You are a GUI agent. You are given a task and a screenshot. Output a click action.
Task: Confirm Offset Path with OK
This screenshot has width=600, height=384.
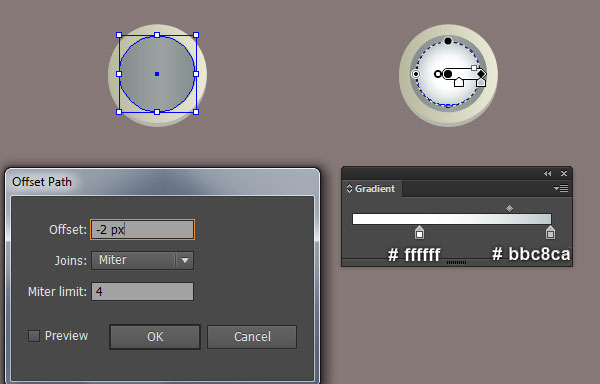(155, 337)
